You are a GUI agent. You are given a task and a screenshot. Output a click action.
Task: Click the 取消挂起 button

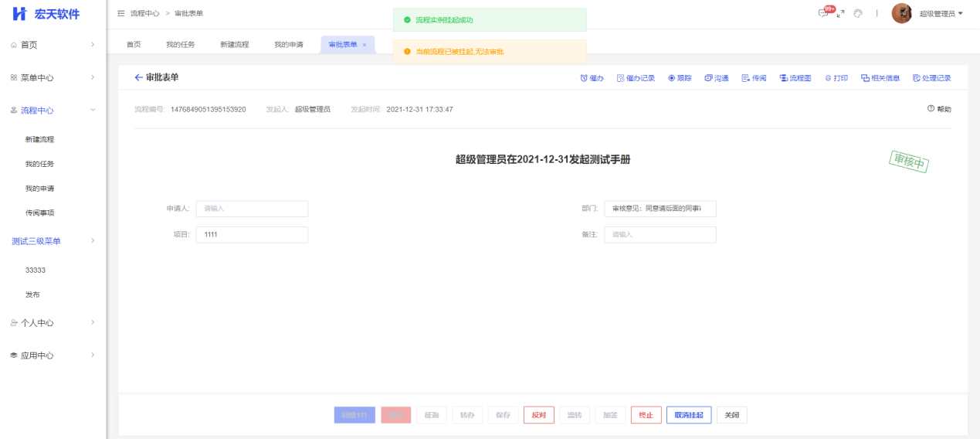coord(689,415)
